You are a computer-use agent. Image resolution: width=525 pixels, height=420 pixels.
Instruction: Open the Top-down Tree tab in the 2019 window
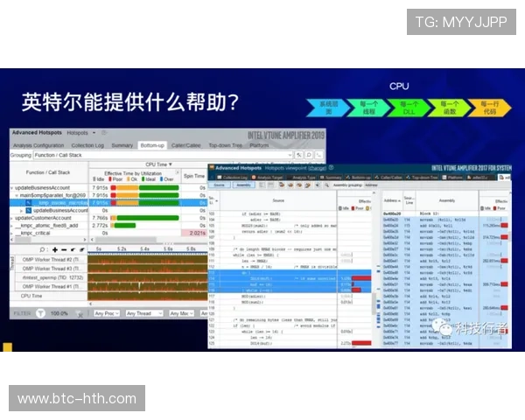click(226, 145)
